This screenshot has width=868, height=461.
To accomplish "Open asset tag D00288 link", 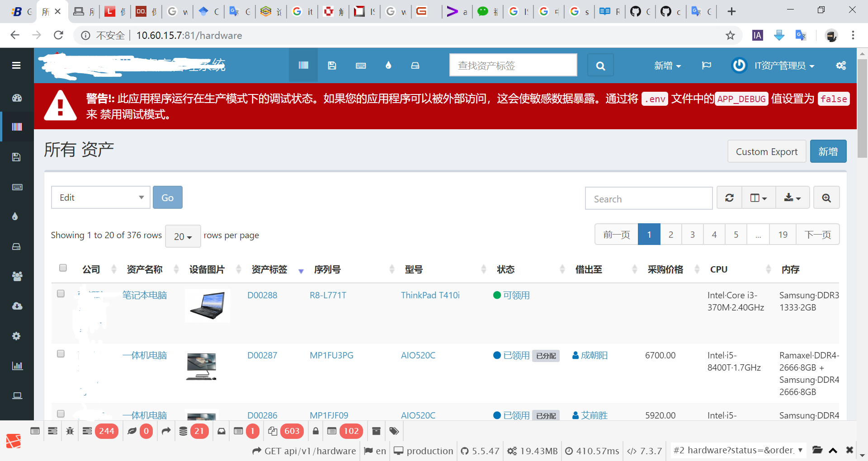I will tap(262, 295).
